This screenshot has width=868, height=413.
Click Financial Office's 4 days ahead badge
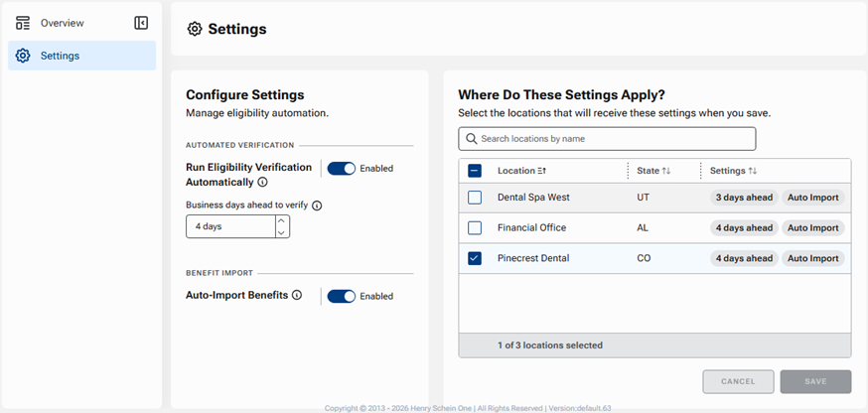pos(744,228)
